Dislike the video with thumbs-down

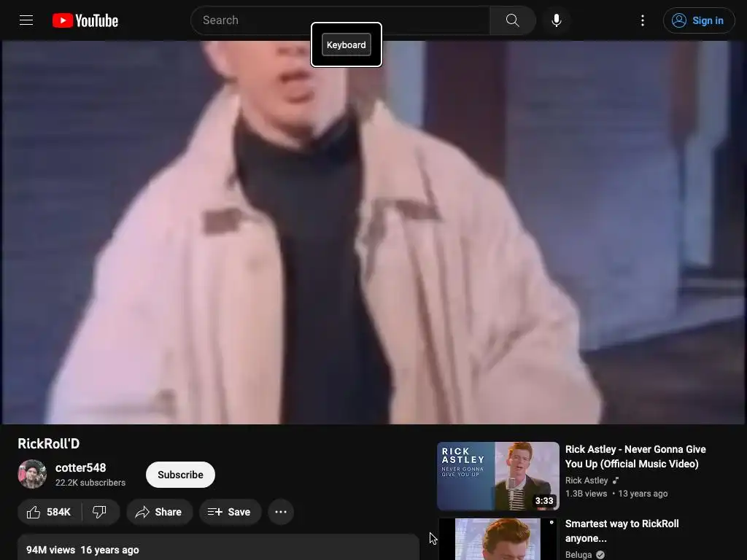click(x=99, y=512)
